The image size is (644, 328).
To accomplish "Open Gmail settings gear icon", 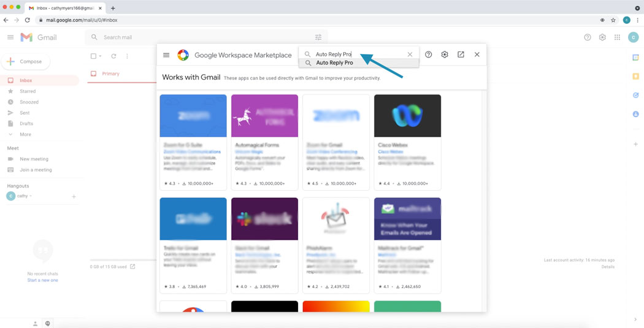I will (602, 37).
